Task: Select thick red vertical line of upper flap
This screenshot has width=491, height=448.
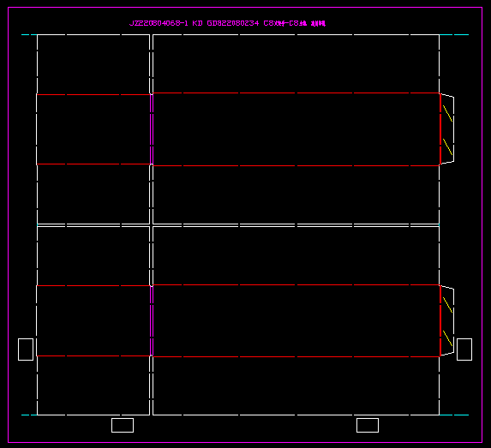Action: pos(440,129)
